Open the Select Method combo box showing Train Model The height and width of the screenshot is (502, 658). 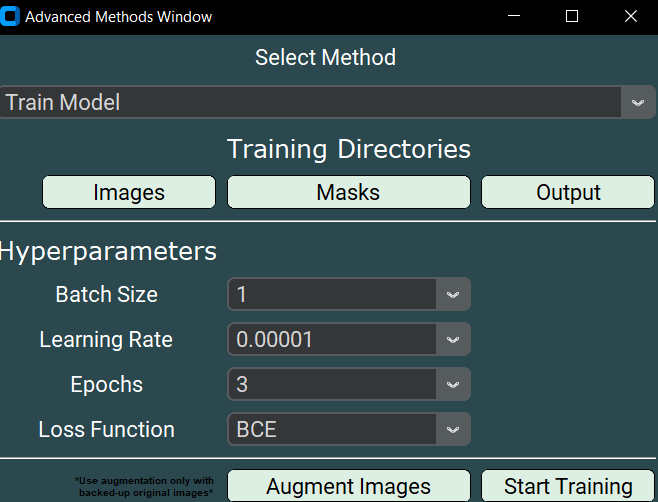pyautogui.click(x=310, y=102)
